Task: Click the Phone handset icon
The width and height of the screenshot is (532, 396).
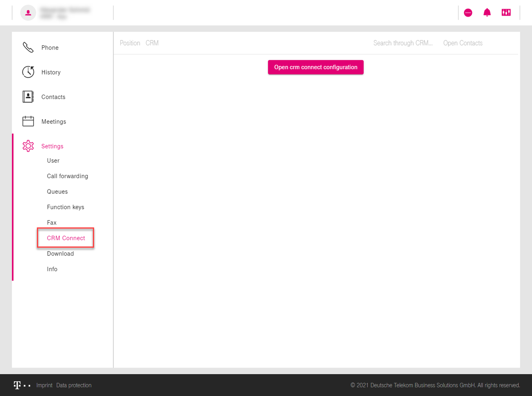Action: coord(28,47)
